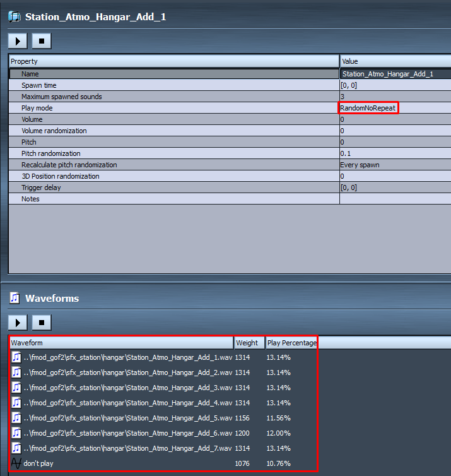Select the "don't play" silence entry icon
This screenshot has width=451, height=476.
16,463
